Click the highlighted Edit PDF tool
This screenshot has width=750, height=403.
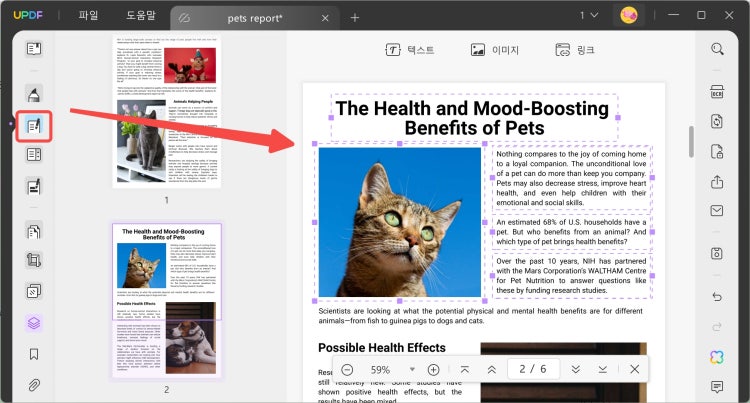click(x=34, y=127)
